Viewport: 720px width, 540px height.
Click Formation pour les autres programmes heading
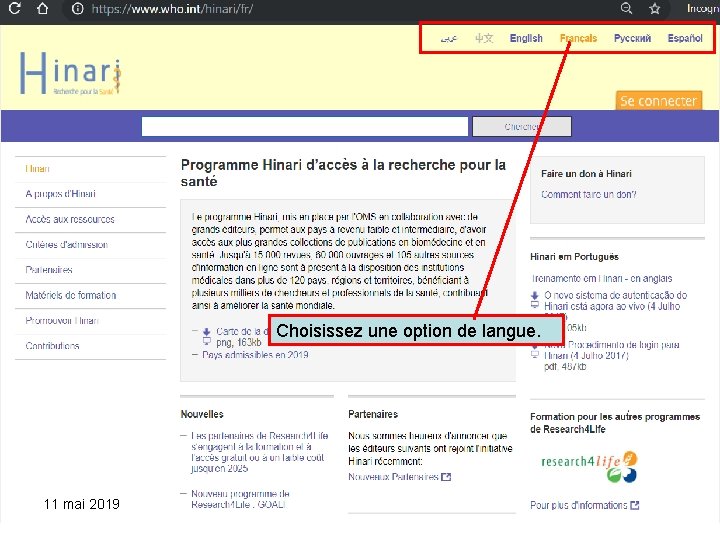click(x=615, y=423)
